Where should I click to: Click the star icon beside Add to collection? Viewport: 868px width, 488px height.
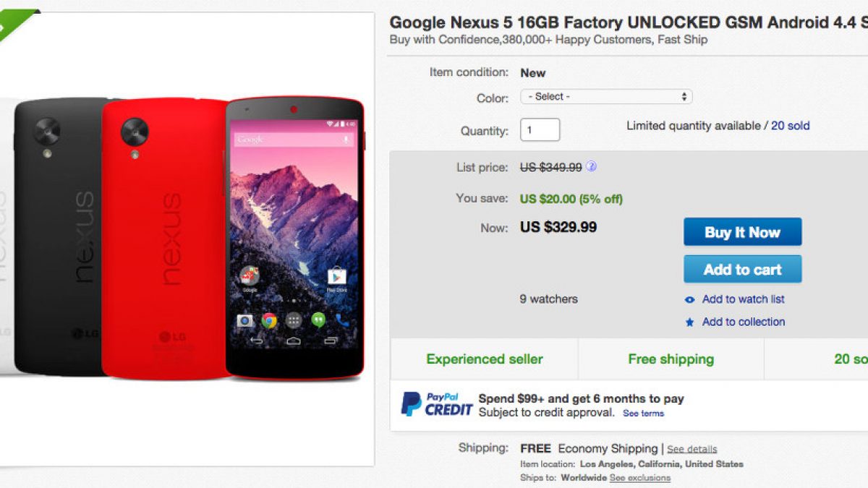689,322
